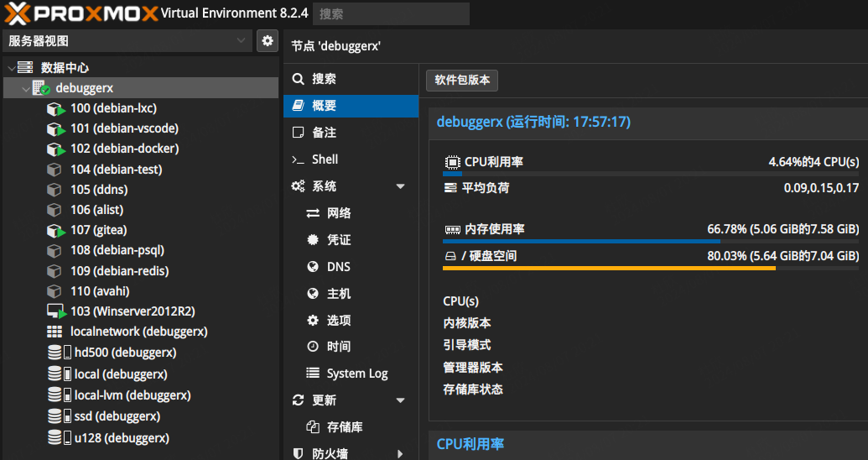Select VM monitor icon for 103 (Winserver2012R2)

[x=56, y=311]
